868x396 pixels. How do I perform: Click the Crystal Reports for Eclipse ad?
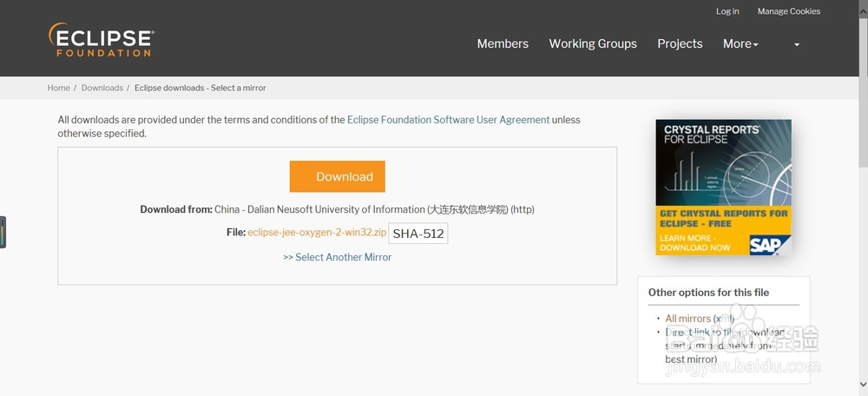coord(724,188)
